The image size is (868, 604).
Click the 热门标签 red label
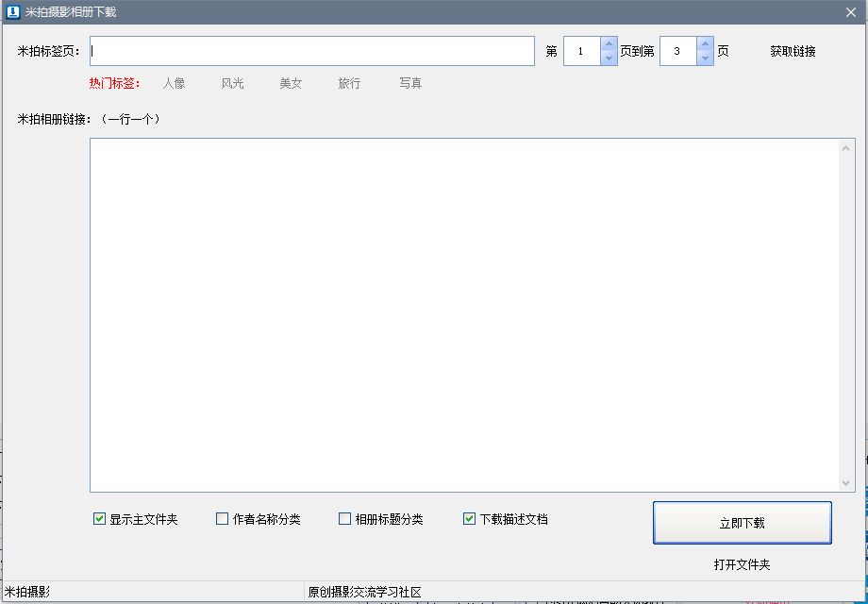point(114,84)
